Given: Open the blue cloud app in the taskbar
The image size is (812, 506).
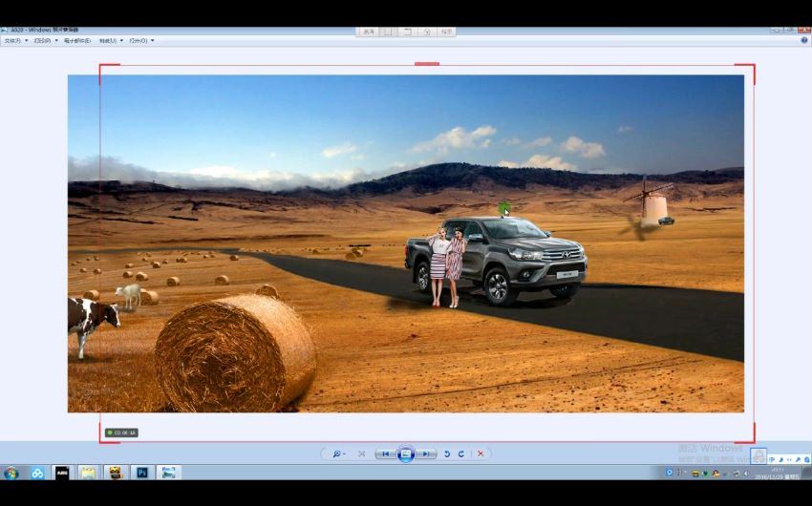Looking at the screenshot, I should (37, 473).
